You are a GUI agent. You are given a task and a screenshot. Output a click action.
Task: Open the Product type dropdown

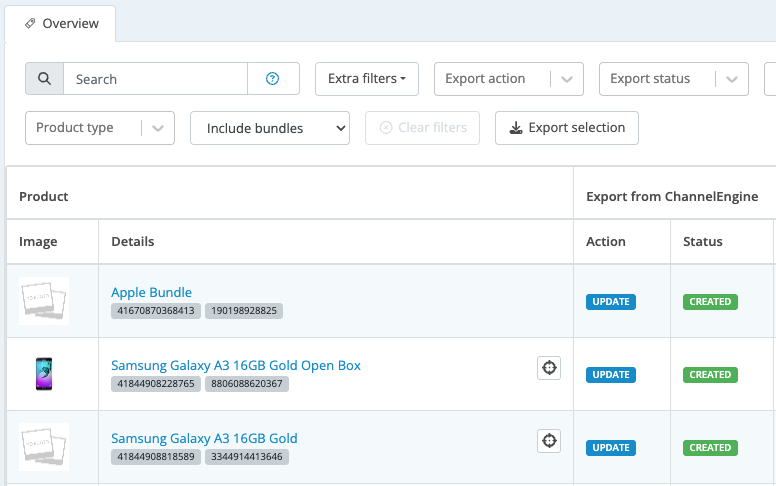click(100, 128)
